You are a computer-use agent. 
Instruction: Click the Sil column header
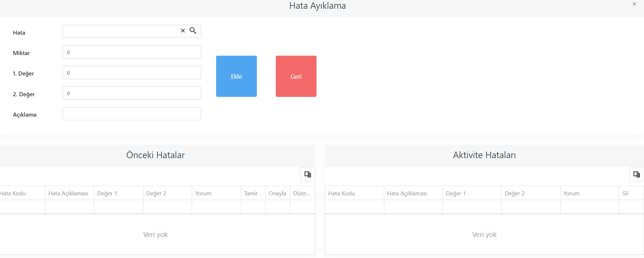click(x=631, y=193)
